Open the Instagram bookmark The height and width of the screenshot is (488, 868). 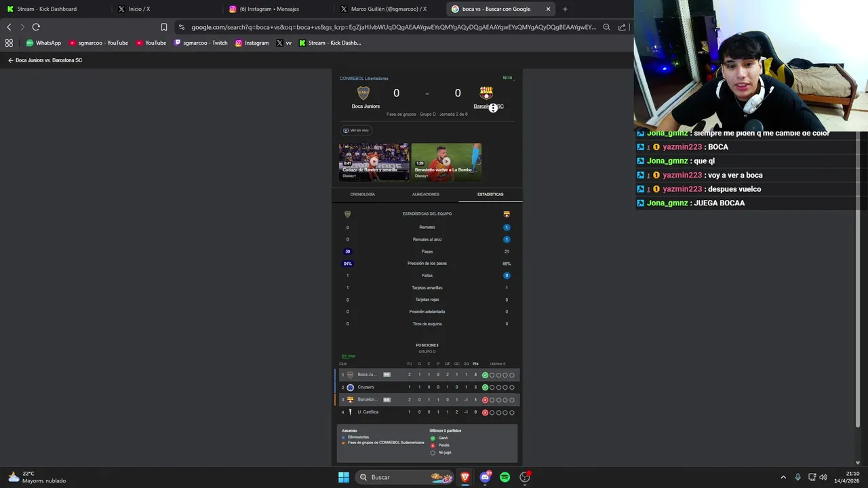(x=252, y=43)
